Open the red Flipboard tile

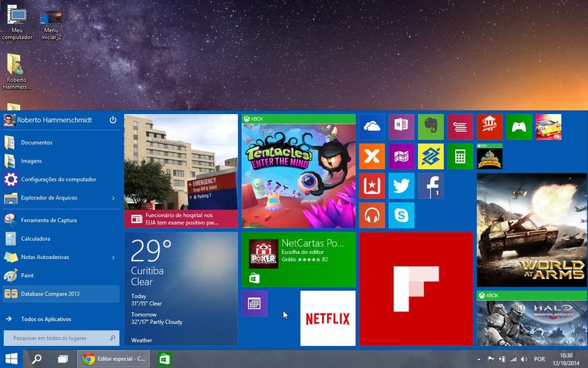click(416, 289)
